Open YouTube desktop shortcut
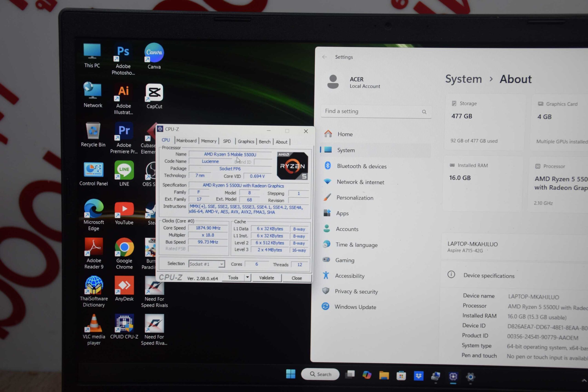The height and width of the screenshot is (392, 588). click(124, 213)
